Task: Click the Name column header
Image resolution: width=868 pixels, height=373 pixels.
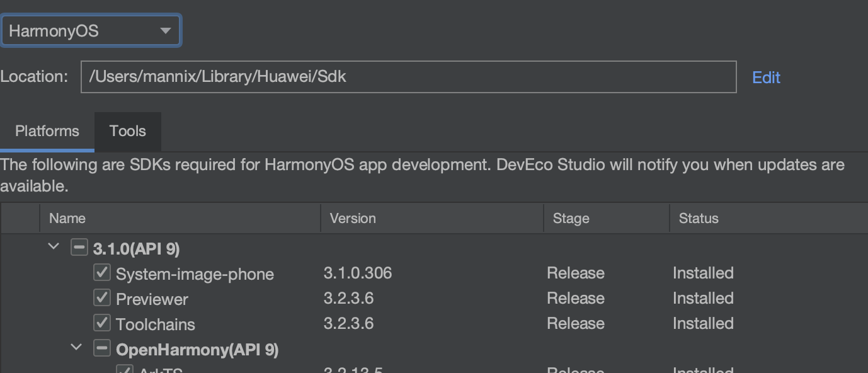Action: pos(67,219)
